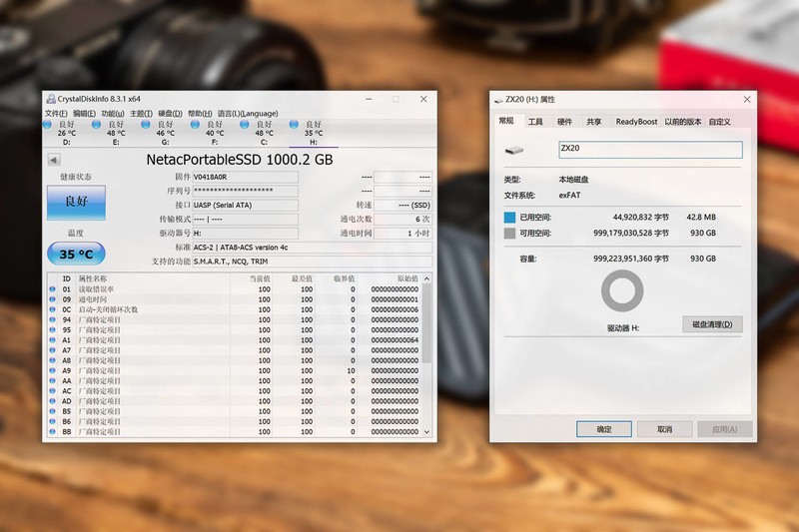799x532 pixels.
Task: Open the 编辑(E) menu
Action: (84, 113)
